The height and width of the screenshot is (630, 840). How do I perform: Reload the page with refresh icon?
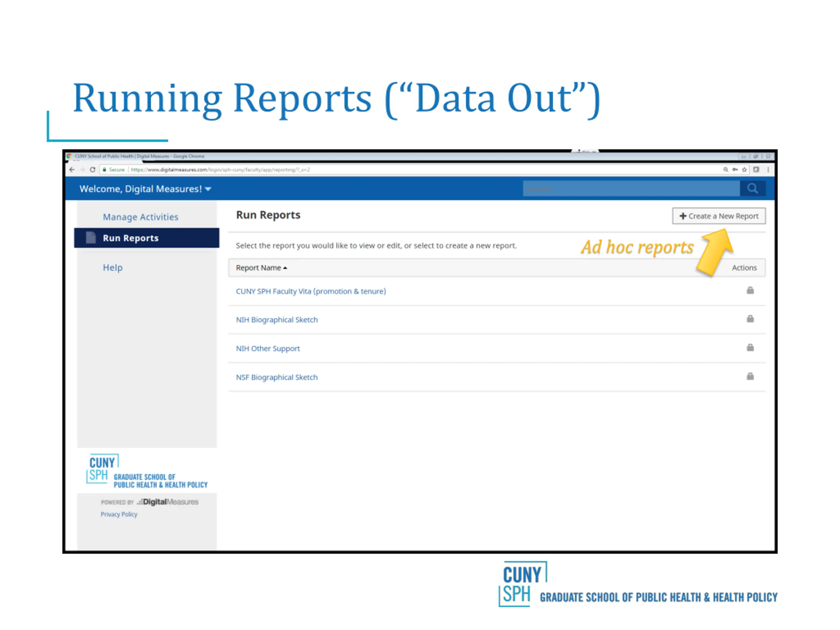coord(92,170)
